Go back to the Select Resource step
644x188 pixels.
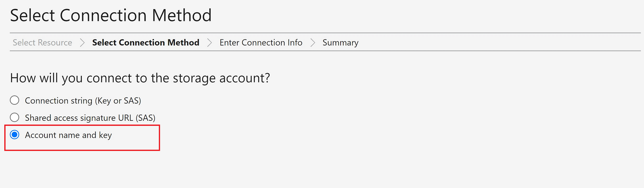[x=42, y=43]
